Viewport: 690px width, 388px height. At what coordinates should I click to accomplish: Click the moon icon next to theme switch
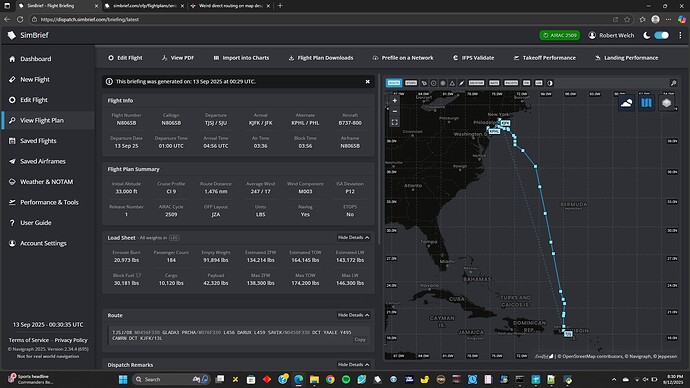click(x=646, y=35)
